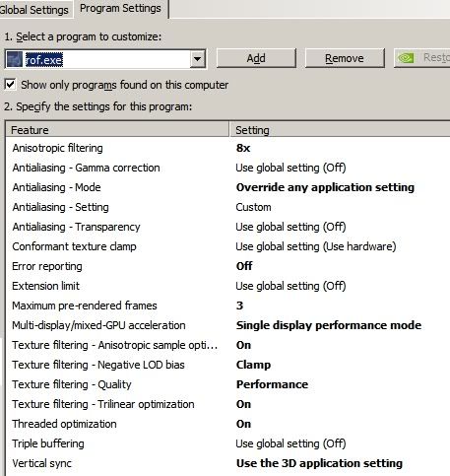
Task: Select the Program Settings tab
Action: pyautogui.click(x=120, y=9)
